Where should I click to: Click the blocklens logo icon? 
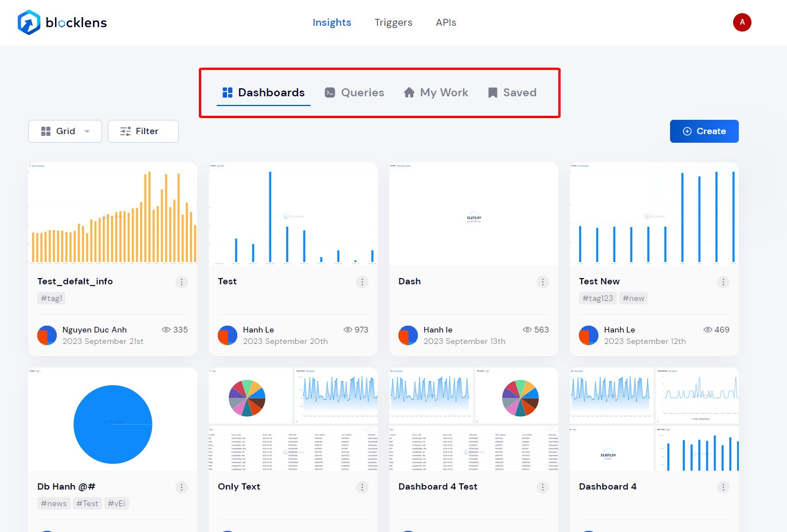(x=29, y=22)
